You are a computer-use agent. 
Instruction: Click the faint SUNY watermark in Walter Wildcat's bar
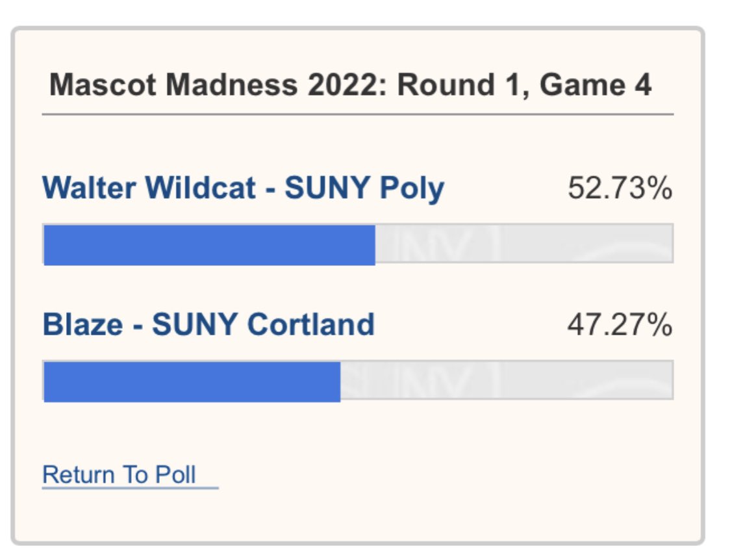[440, 244]
